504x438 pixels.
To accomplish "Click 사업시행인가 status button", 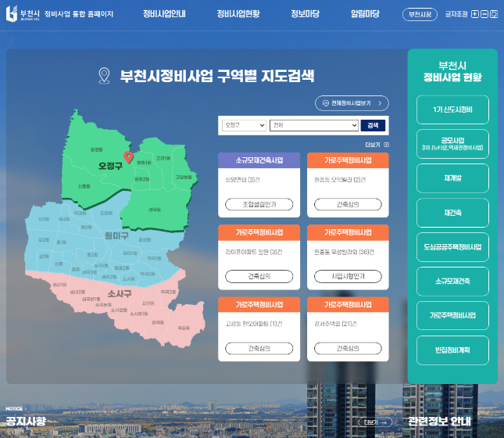I will click(x=348, y=276).
